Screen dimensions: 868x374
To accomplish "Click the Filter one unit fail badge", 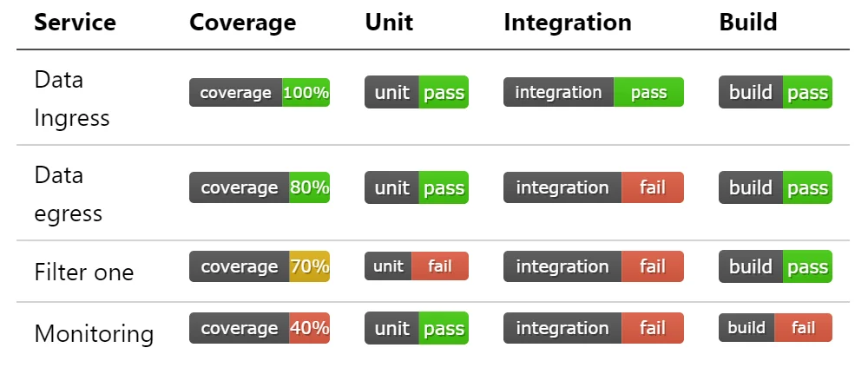I will point(417,266).
